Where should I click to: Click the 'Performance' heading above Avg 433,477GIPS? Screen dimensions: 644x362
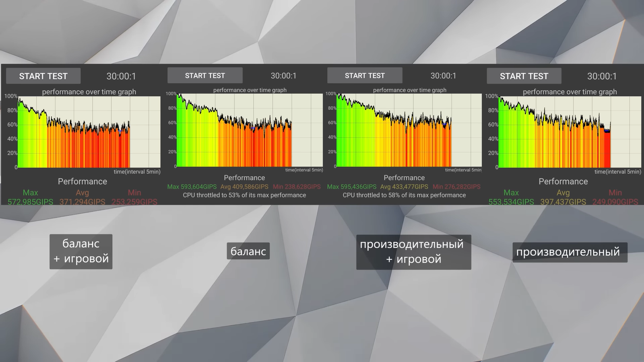(x=404, y=178)
